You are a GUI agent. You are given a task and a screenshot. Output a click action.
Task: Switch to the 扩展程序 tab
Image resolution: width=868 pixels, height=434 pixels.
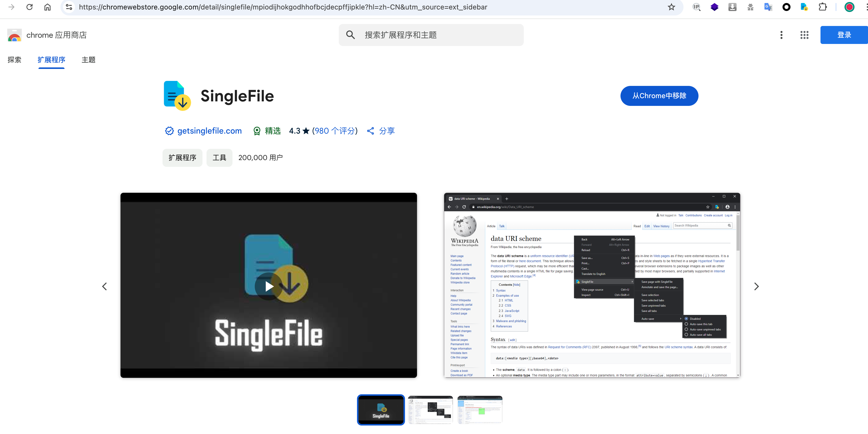point(51,60)
